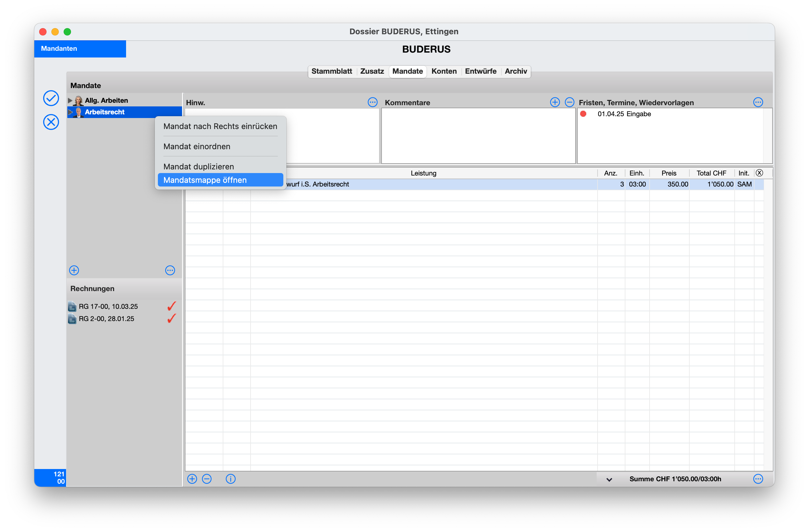Switch to the Konten tab
Viewport: 809px width, 532px height.
click(444, 71)
